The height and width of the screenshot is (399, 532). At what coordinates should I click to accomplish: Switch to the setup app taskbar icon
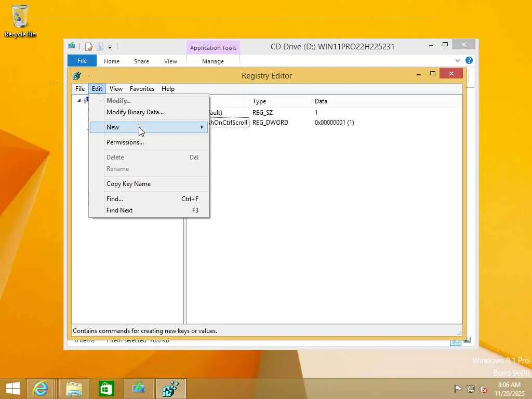[x=138, y=389]
